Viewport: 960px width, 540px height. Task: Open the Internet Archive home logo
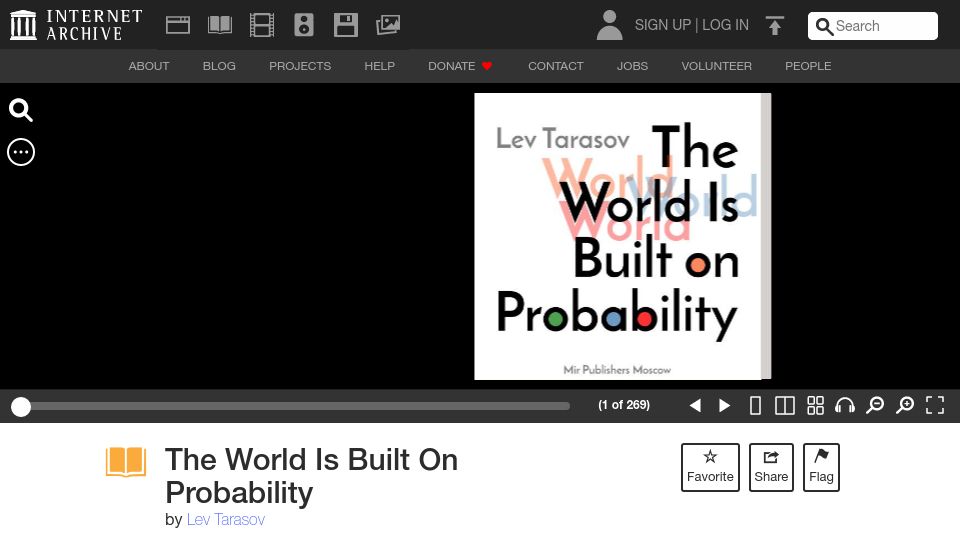tap(76, 25)
